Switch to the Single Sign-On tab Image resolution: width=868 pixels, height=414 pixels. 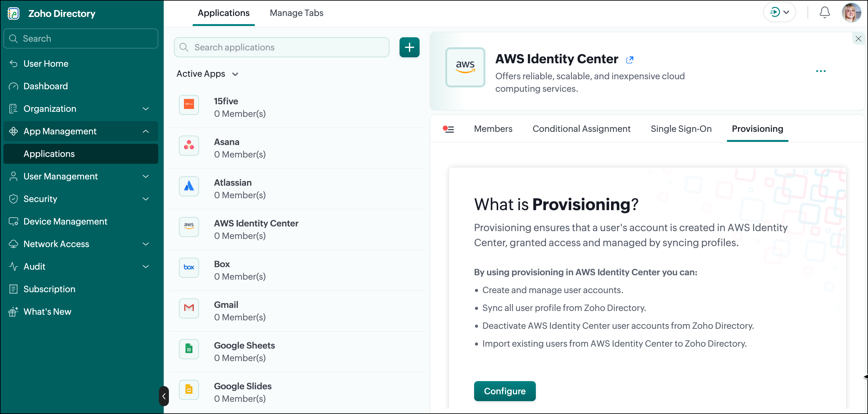[x=681, y=129]
